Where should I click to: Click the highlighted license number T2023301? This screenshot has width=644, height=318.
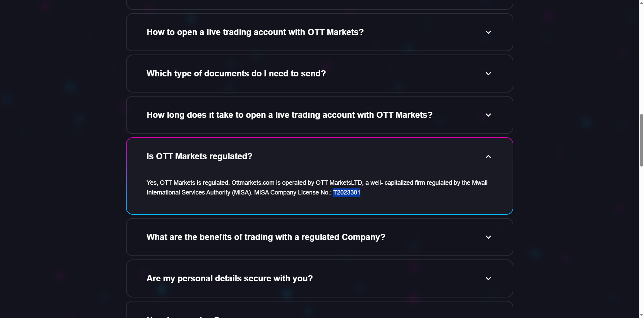click(347, 192)
